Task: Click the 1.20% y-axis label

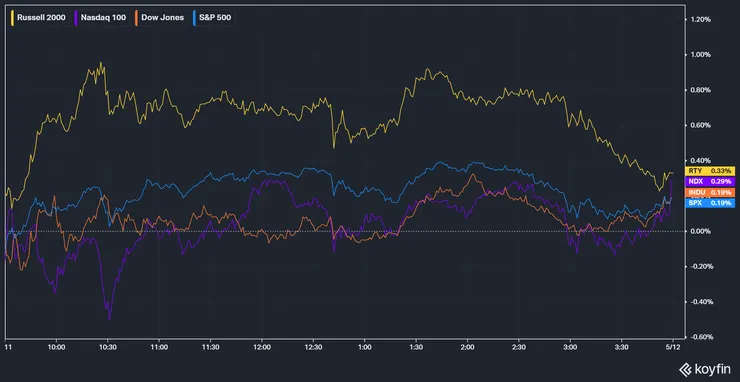Action: click(x=701, y=19)
